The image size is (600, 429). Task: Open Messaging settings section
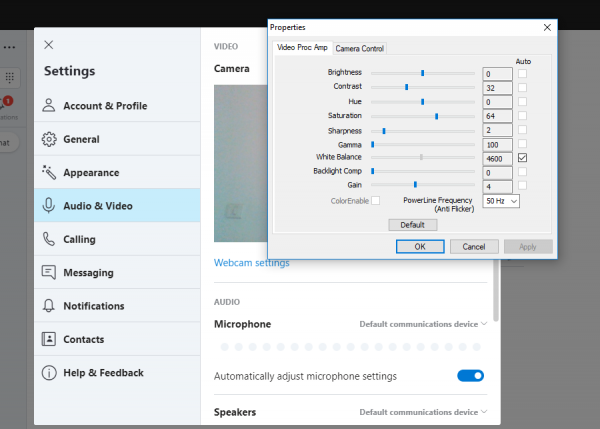[117, 272]
